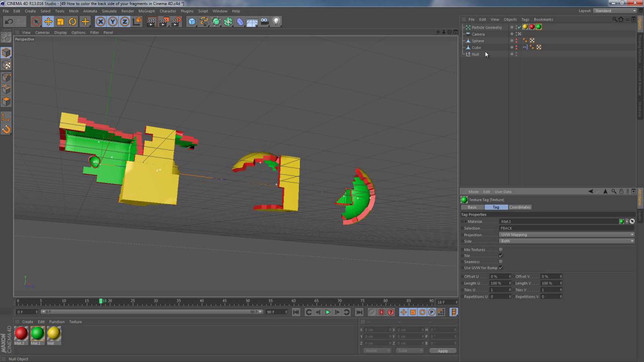Screen dimensions: 644x362
Task: Open the File menu
Action: click(6, 11)
